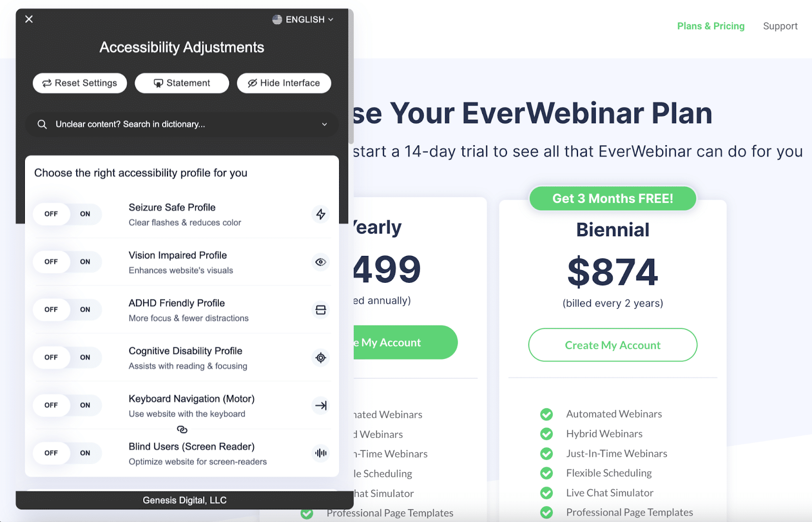Click 'Hybrid Webinars' in the Biennial list
The image size is (812, 522).
click(604, 434)
